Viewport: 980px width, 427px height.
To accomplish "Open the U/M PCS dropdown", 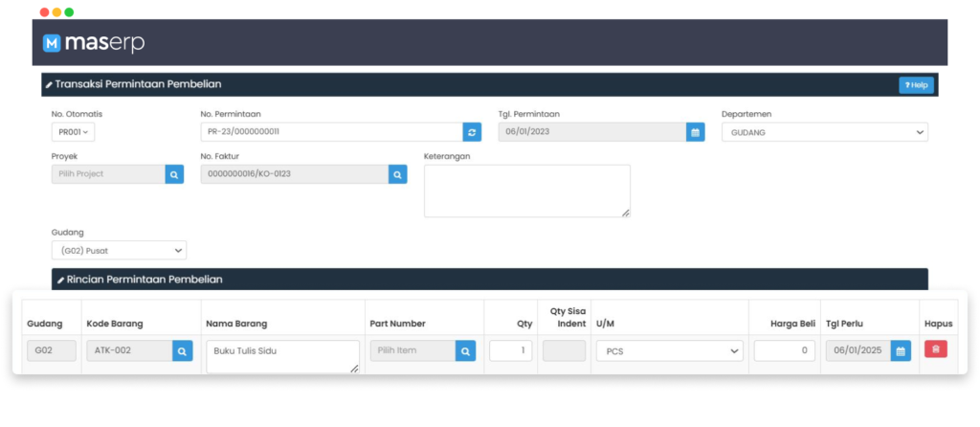I will pos(669,350).
